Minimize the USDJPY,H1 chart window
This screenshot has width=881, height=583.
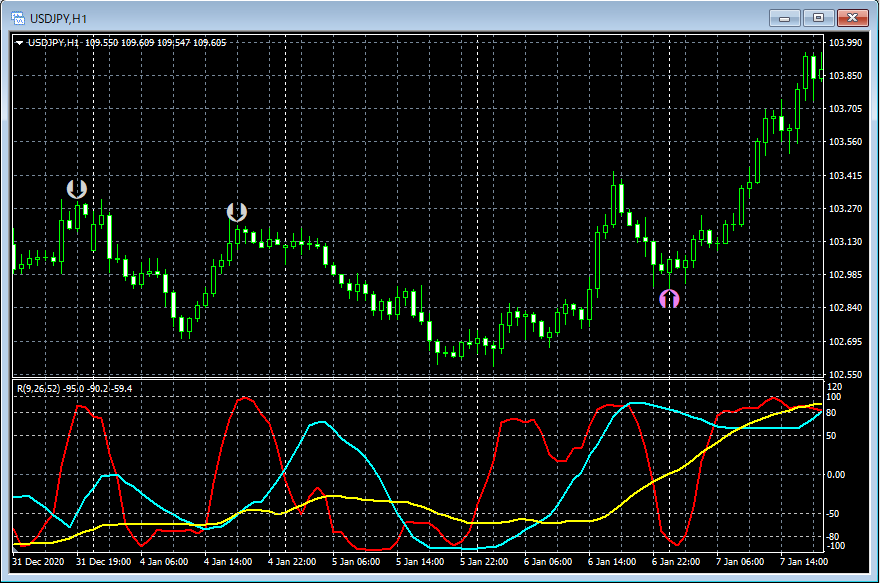pyautogui.click(x=784, y=17)
